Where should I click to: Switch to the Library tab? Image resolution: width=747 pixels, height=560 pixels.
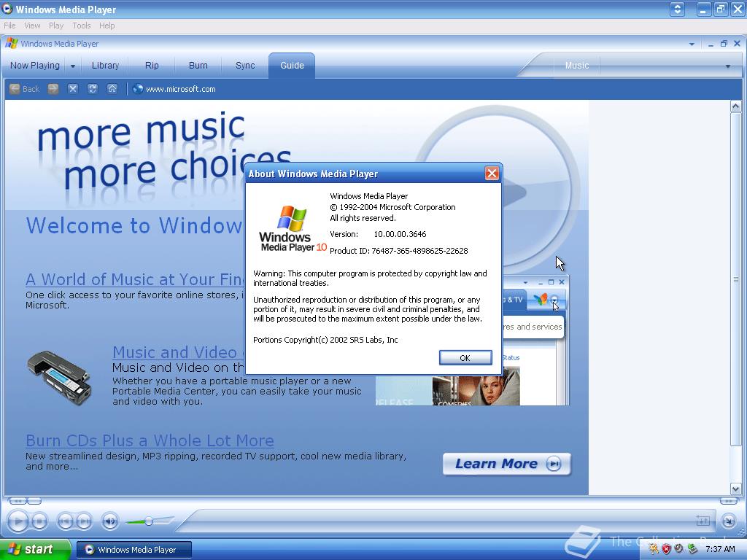[105, 66]
